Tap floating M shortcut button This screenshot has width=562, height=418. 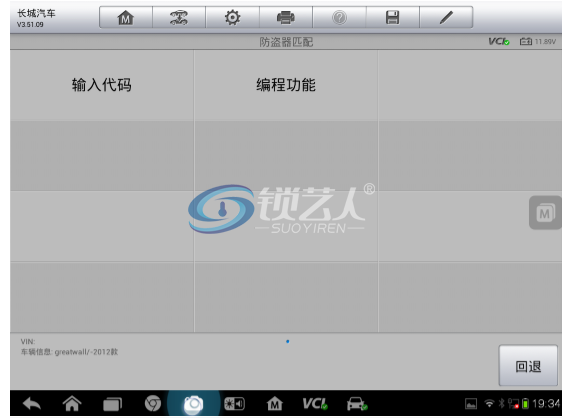[x=545, y=213]
